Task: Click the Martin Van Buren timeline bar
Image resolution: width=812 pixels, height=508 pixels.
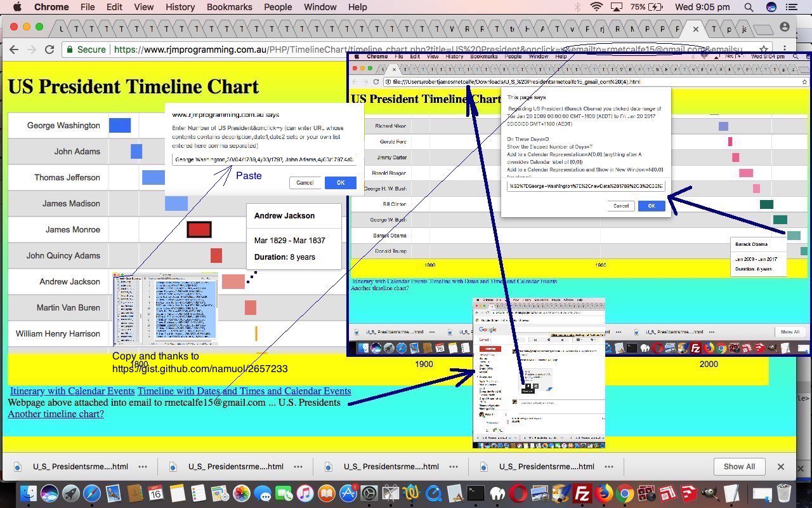Action: [250, 307]
